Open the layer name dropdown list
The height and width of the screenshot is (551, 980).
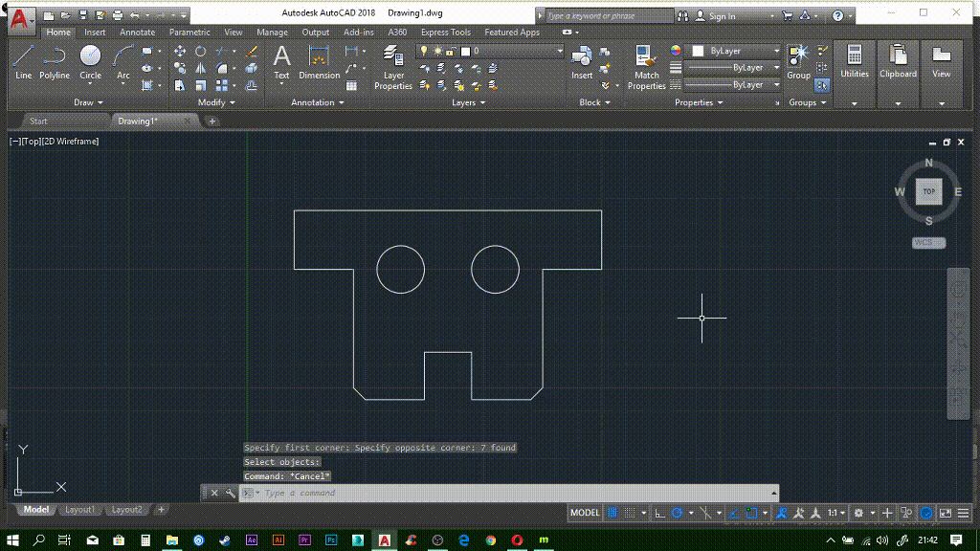pos(559,52)
